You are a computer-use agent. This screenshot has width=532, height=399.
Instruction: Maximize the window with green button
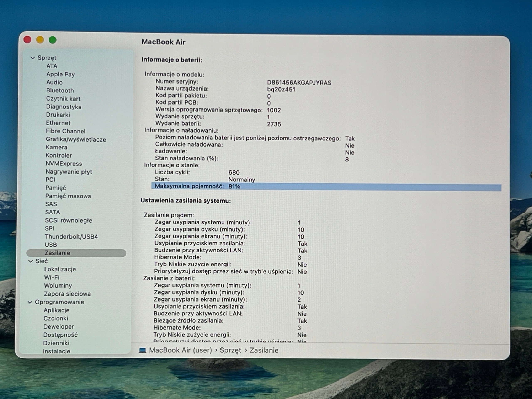[52, 40]
